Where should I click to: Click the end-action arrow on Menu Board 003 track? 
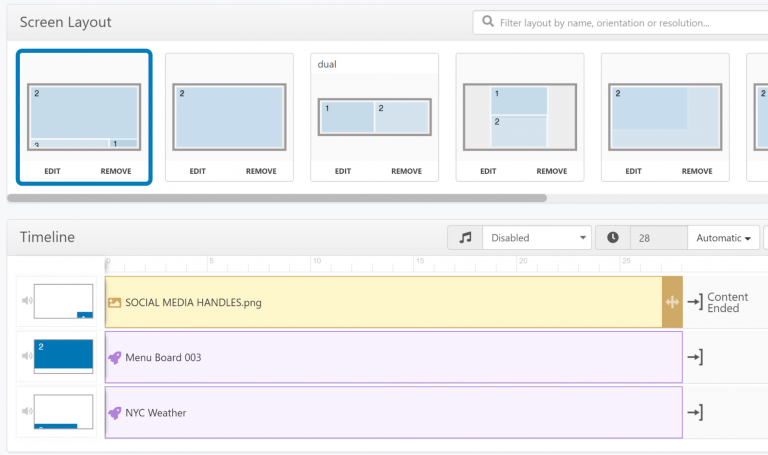tap(695, 357)
